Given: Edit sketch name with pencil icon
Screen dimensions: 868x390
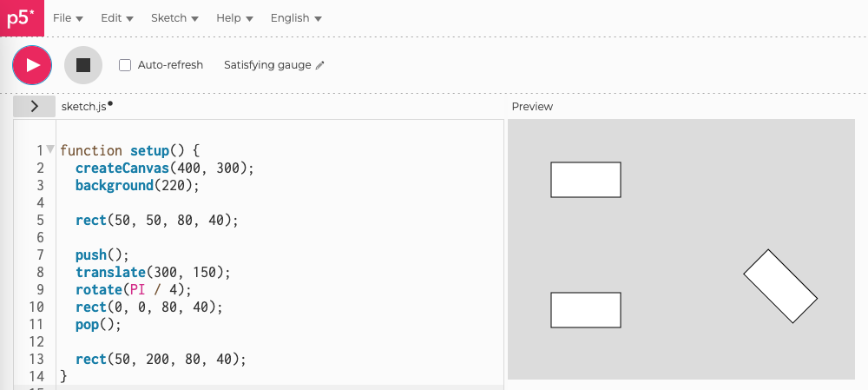Looking at the screenshot, I should tap(320, 65).
